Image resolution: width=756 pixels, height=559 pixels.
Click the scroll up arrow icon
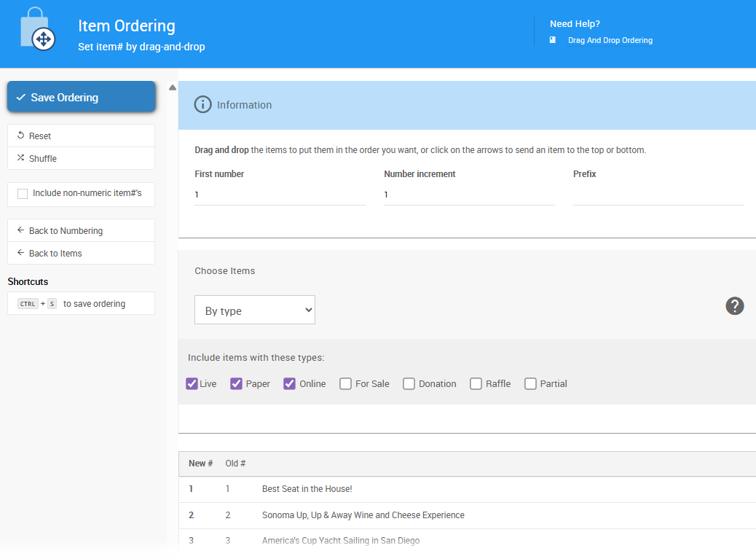[x=173, y=87]
